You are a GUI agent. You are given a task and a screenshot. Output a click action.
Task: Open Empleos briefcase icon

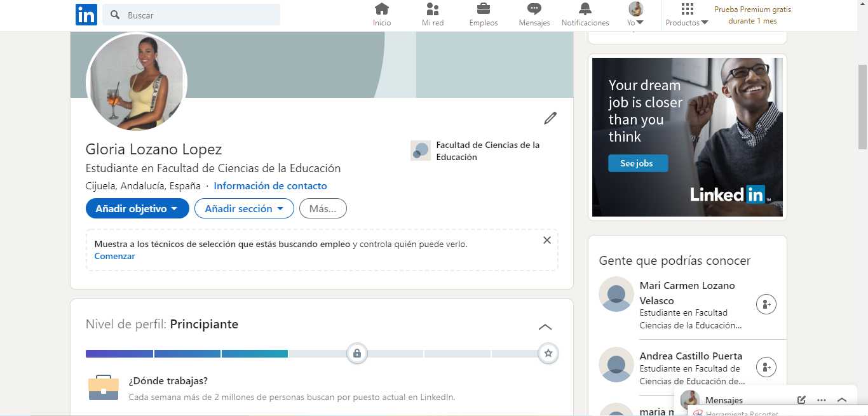click(484, 9)
